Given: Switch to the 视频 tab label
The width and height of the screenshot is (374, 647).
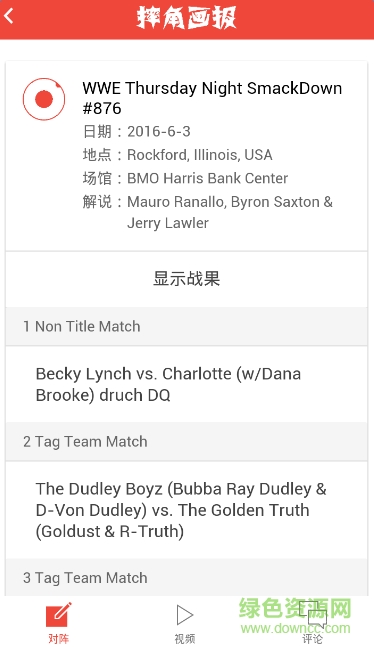Looking at the screenshot, I should coord(185,638).
